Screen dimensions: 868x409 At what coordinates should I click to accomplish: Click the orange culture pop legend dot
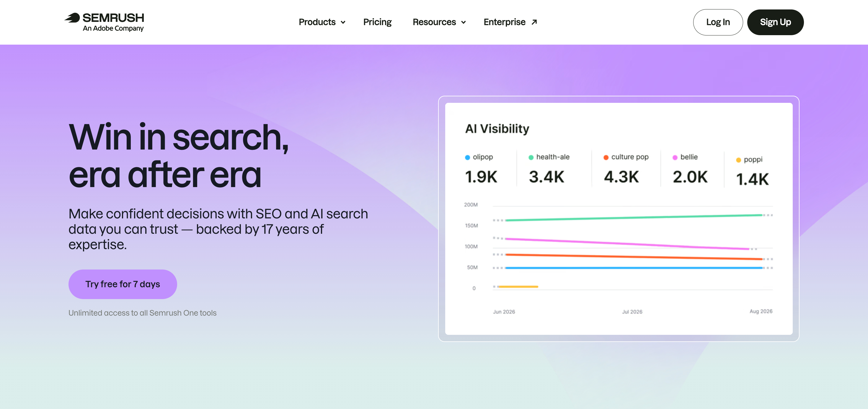coord(606,158)
